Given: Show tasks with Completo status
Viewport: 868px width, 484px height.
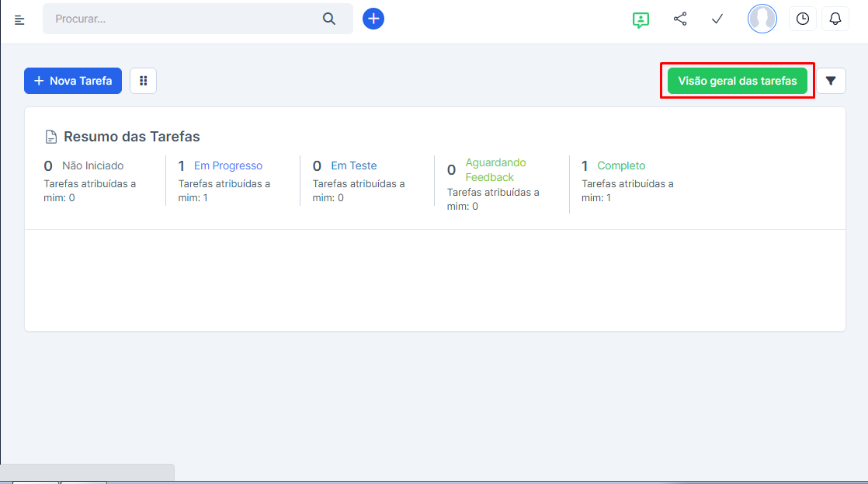Looking at the screenshot, I should tap(621, 165).
